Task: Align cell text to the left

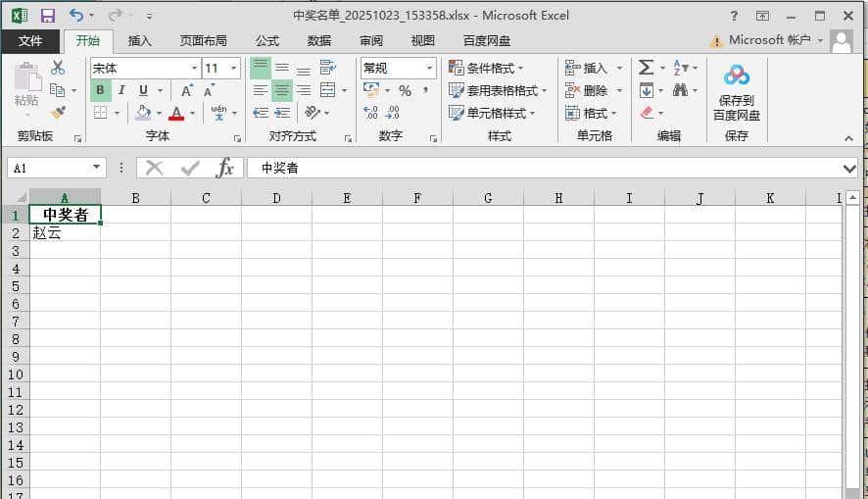Action: (x=261, y=90)
